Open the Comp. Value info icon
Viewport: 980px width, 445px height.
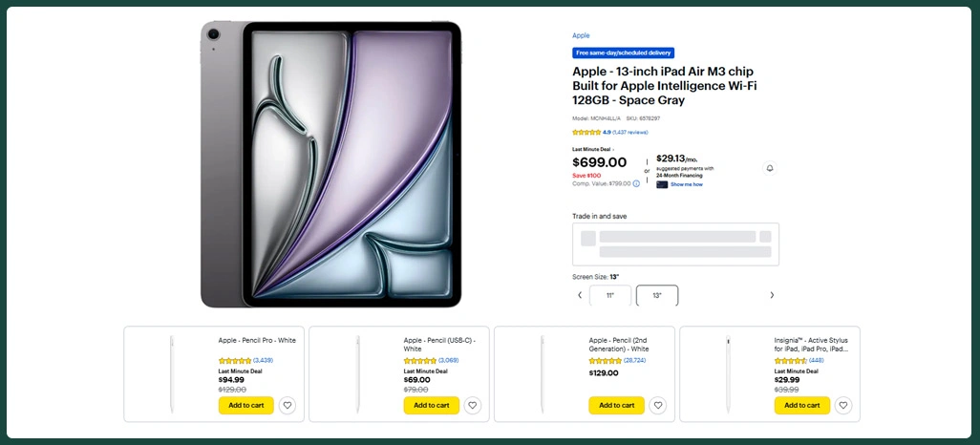[x=636, y=183]
